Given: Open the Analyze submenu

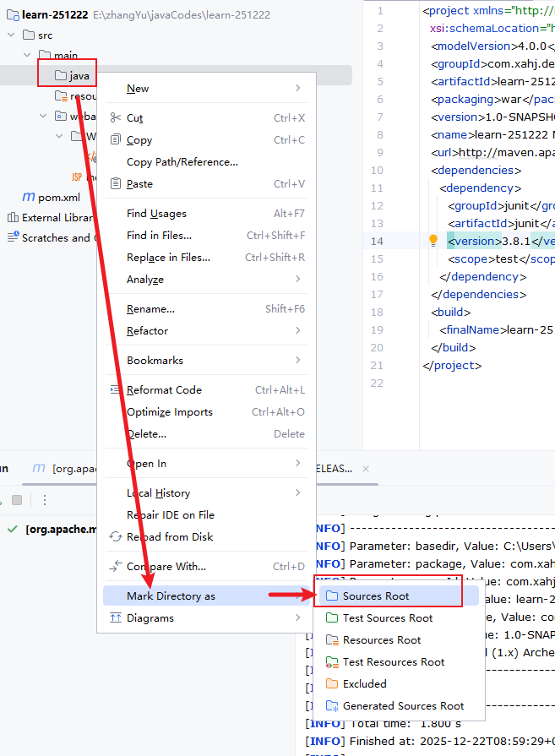Looking at the screenshot, I should coord(206,279).
